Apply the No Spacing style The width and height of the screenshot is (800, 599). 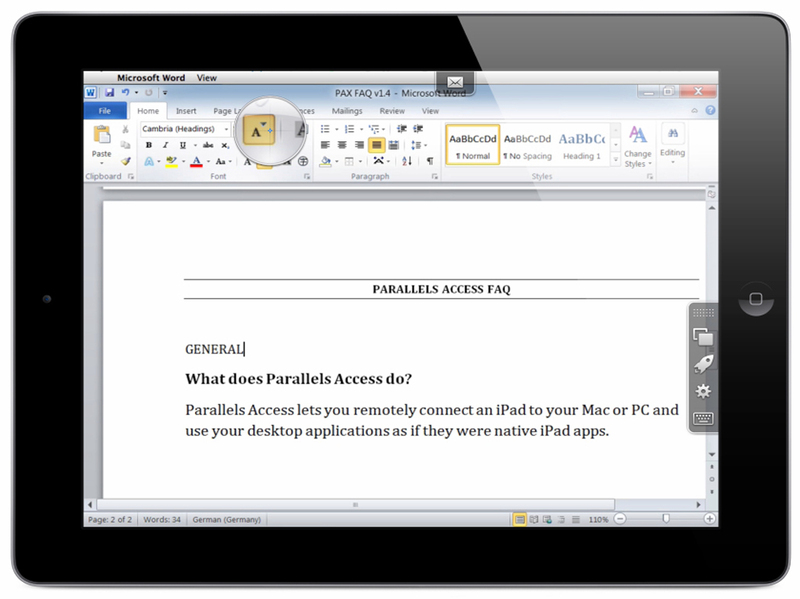pyautogui.click(x=528, y=145)
